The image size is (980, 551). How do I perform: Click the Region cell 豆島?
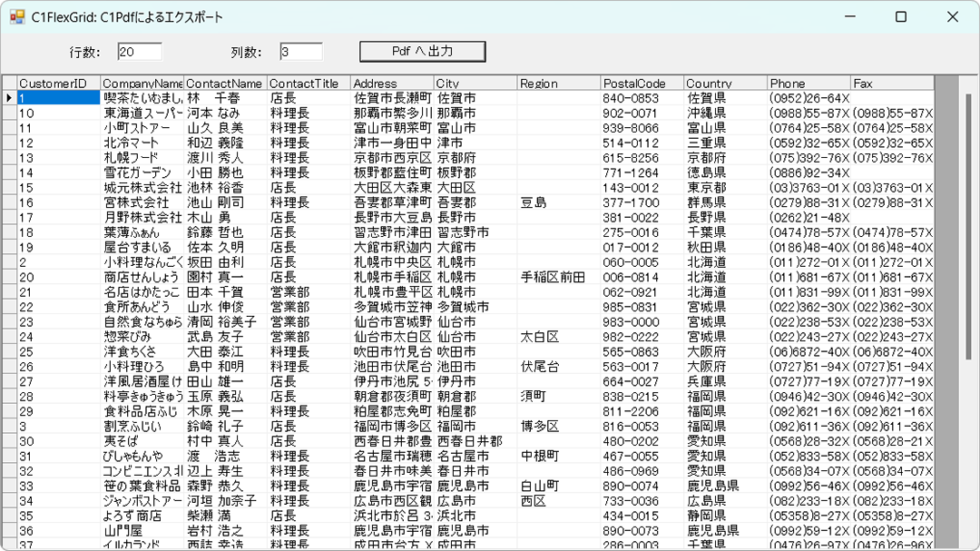coord(559,202)
